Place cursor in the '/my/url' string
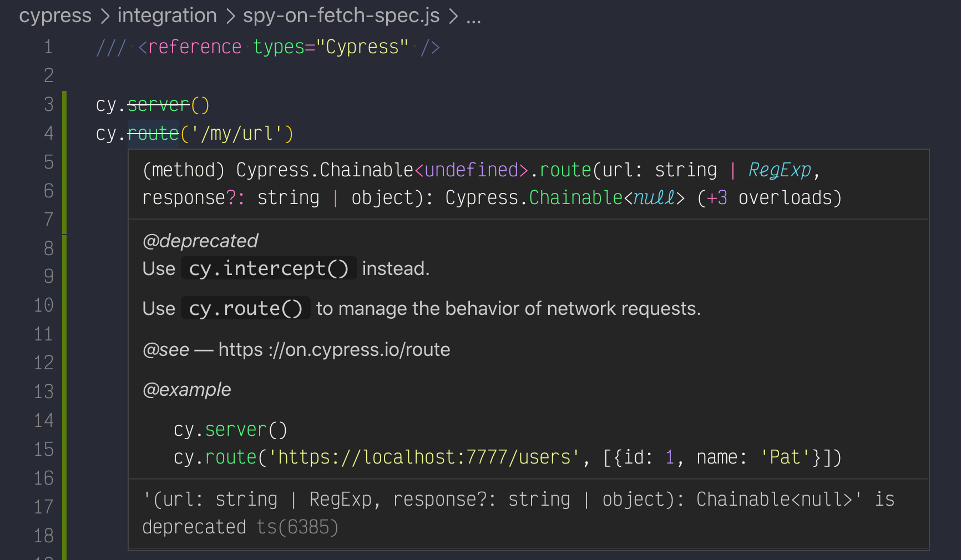961x560 pixels. pos(237,133)
